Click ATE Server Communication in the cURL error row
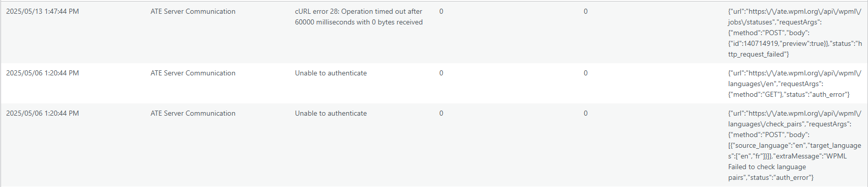The image size is (868, 187). pos(193,11)
